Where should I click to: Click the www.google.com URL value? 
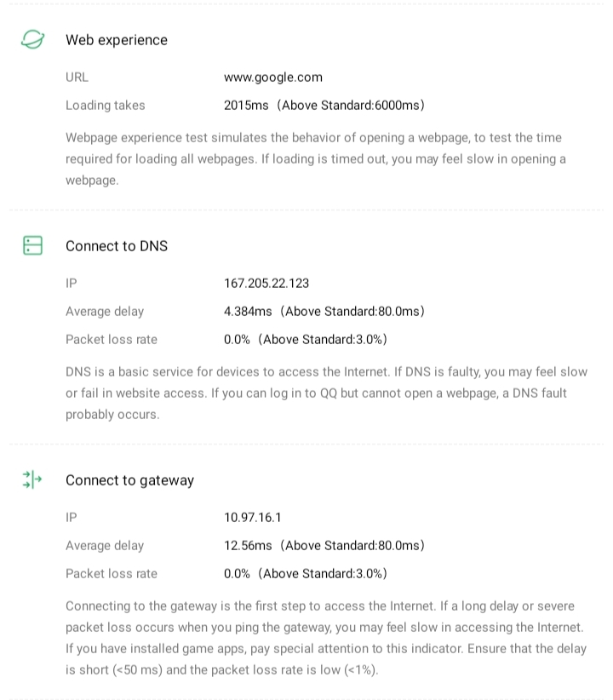(x=273, y=77)
